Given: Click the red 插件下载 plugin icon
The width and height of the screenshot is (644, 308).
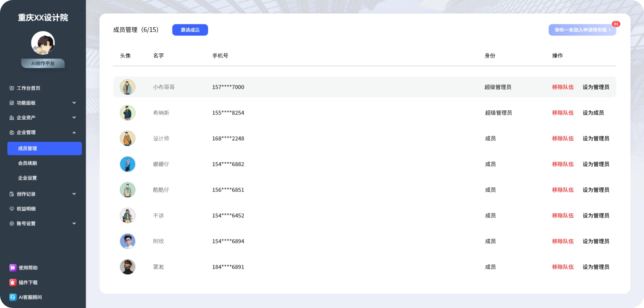Looking at the screenshot, I should (x=13, y=282).
